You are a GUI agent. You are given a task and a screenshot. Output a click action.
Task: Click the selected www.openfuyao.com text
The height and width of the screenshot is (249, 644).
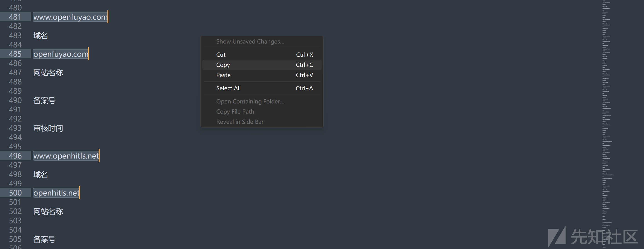[x=70, y=17]
